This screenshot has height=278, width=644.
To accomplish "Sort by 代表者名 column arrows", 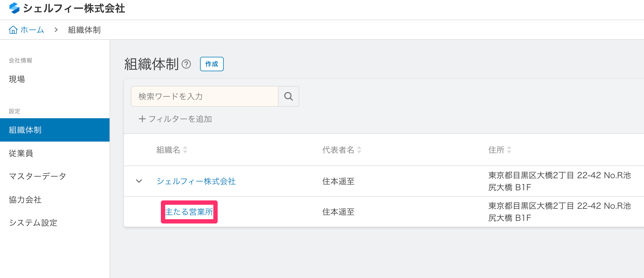I will pyautogui.click(x=359, y=150).
